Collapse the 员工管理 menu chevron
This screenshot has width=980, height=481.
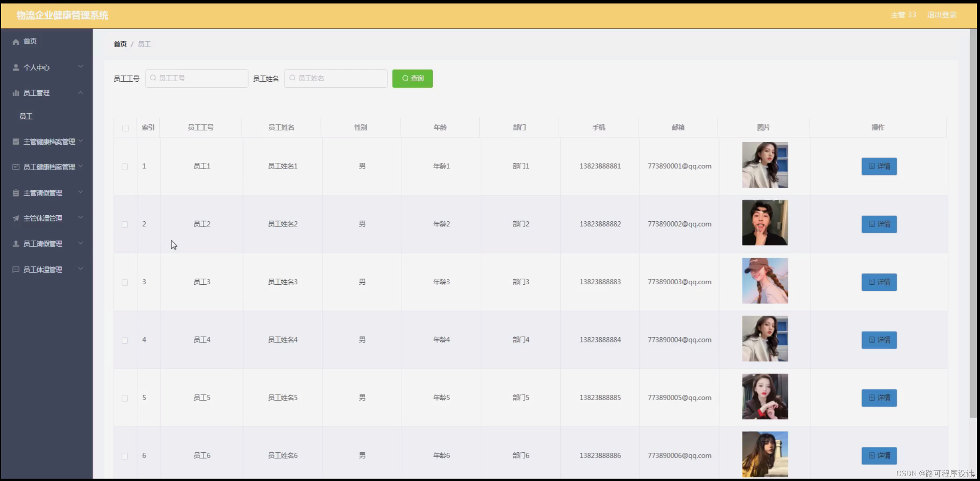tap(81, 92)
